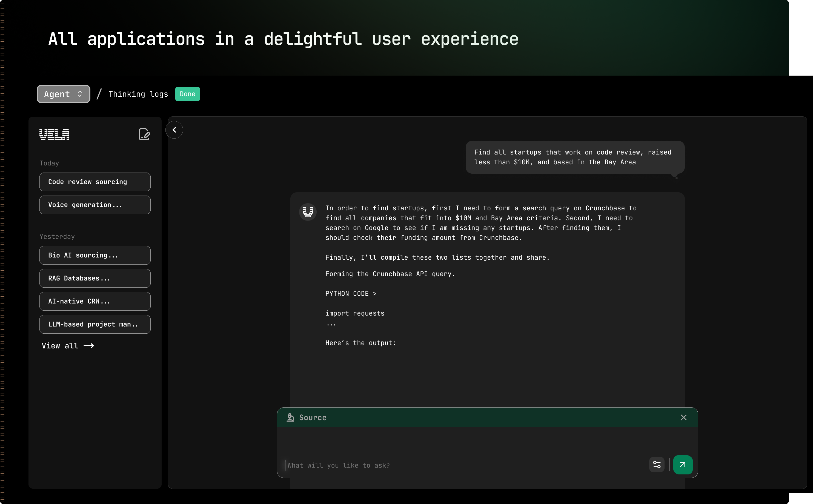Click the filter settings sliders icon
Viewport: 813px width, 504px height.
pyautogui.click(x=657, y=465)
